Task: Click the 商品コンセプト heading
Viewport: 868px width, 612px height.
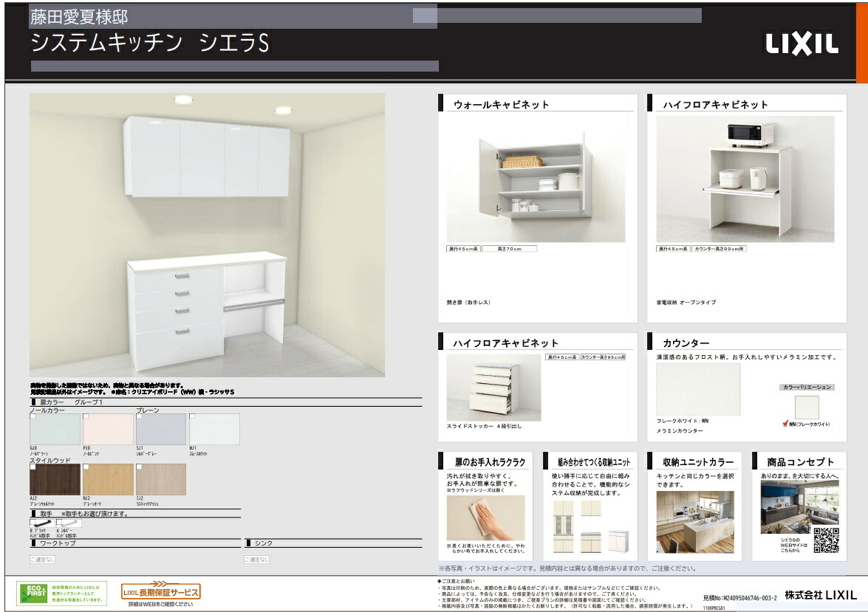Action: click(x=801, y=462)
